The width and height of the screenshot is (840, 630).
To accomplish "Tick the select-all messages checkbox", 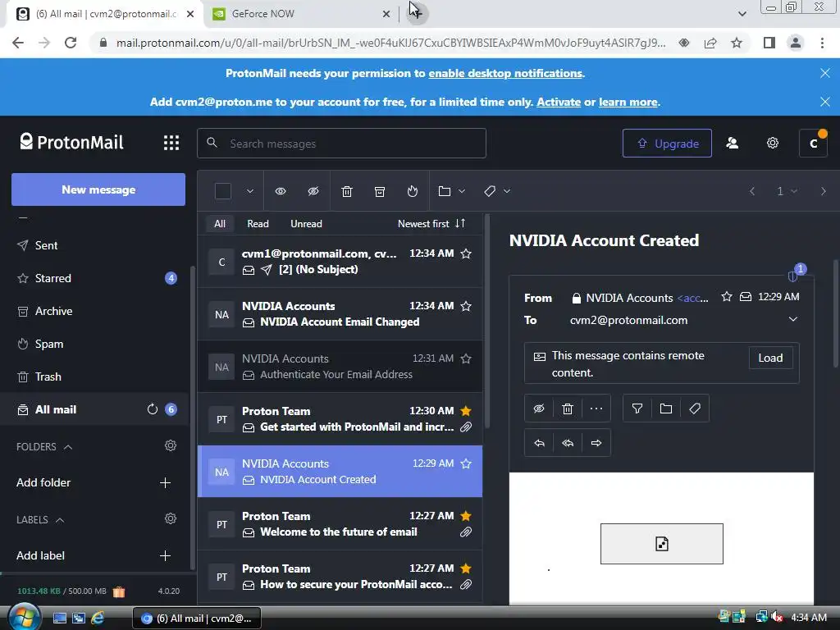I will click(x=223, y=191).
